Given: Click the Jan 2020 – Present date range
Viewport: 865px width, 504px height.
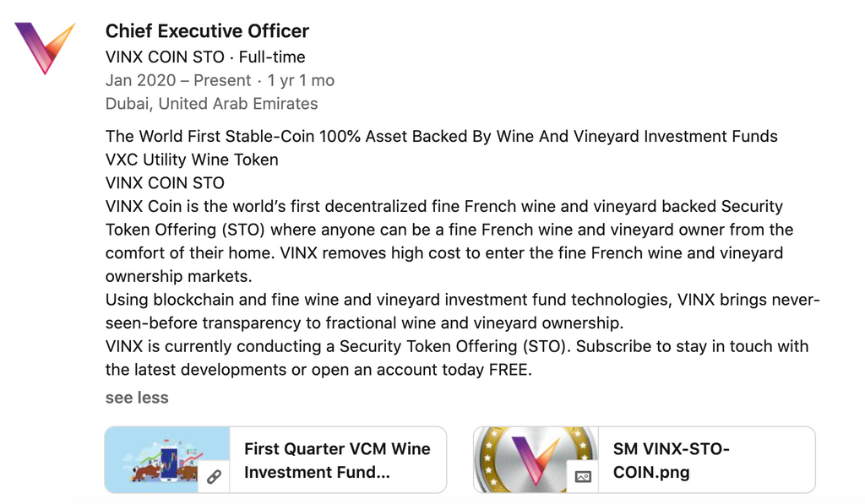Looking at the screenshot, I should point(178,80).
